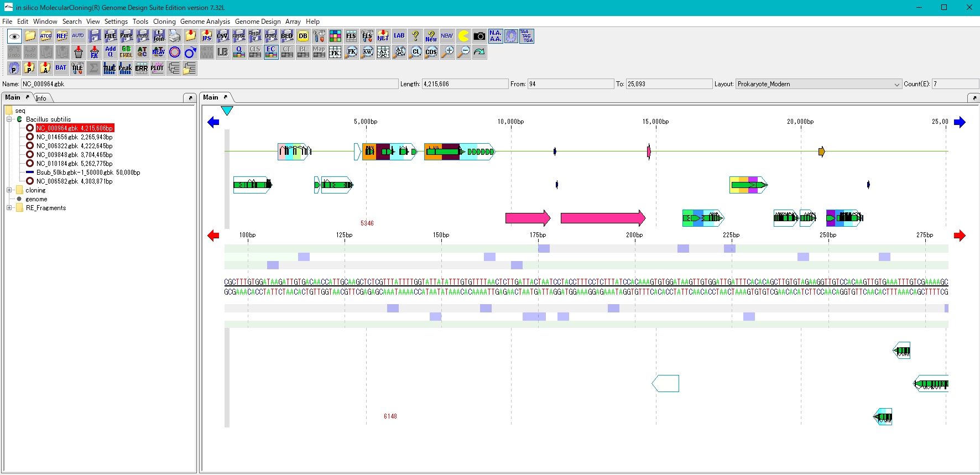The width and height of the screenshot is (980, 475).
Task: Click the trash bucket delete icon
Action: pos(78,53)
